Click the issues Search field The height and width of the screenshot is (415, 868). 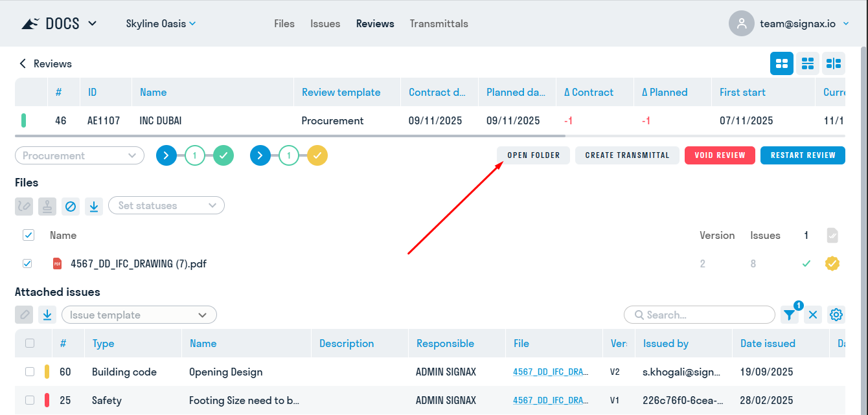coord(700,315)
